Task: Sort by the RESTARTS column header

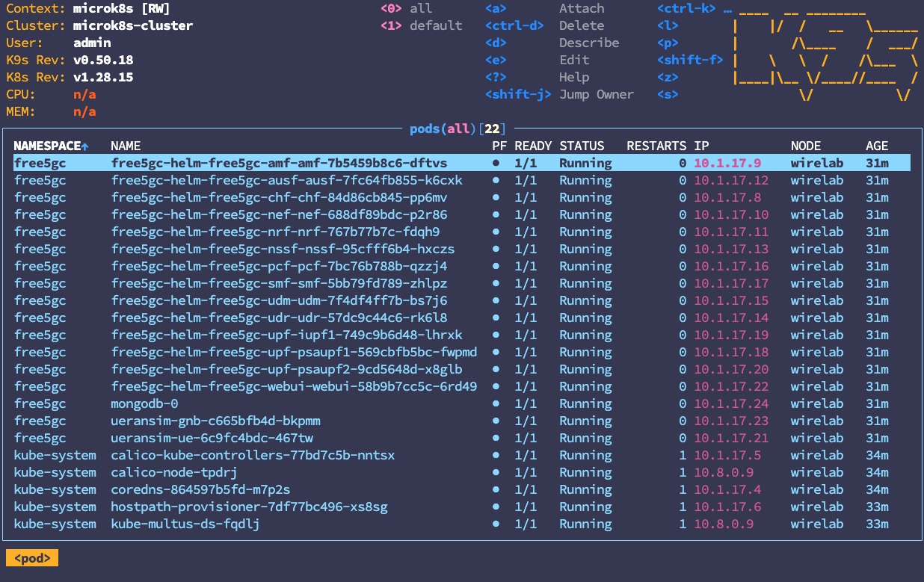Action: [656, 146]
